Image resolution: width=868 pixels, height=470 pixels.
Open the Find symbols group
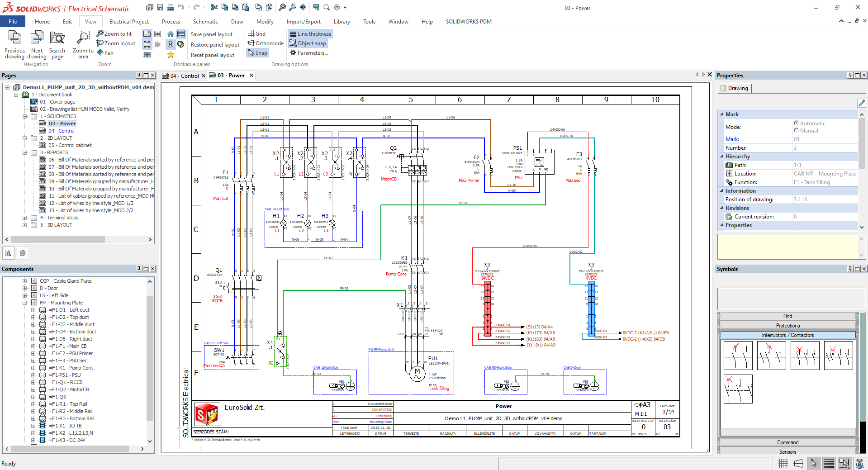[787, 316]
